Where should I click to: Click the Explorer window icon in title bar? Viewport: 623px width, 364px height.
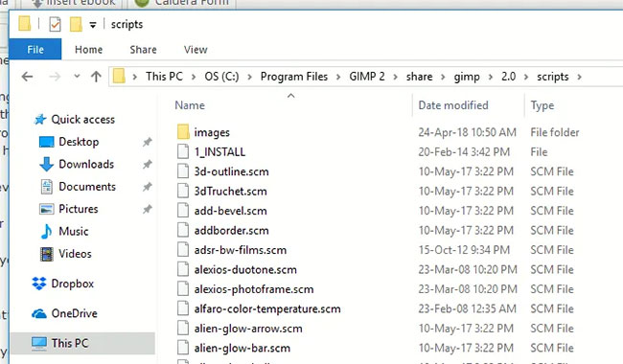[25, 23]
